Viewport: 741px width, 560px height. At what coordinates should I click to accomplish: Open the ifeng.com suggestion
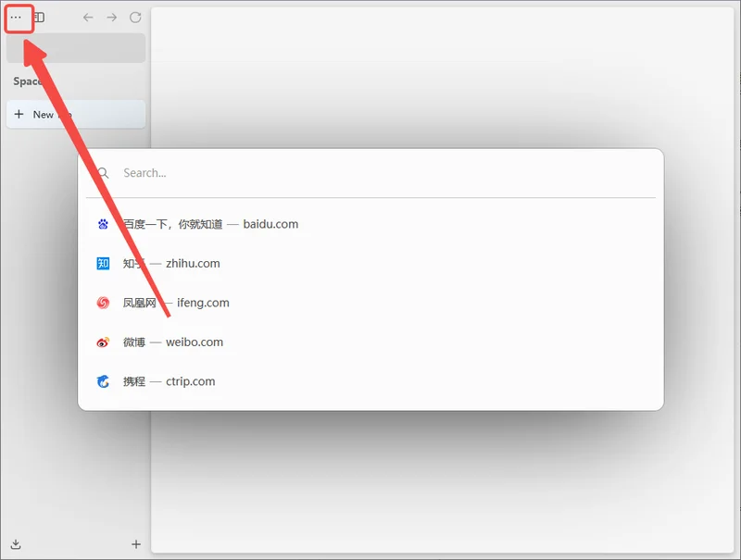371,303
